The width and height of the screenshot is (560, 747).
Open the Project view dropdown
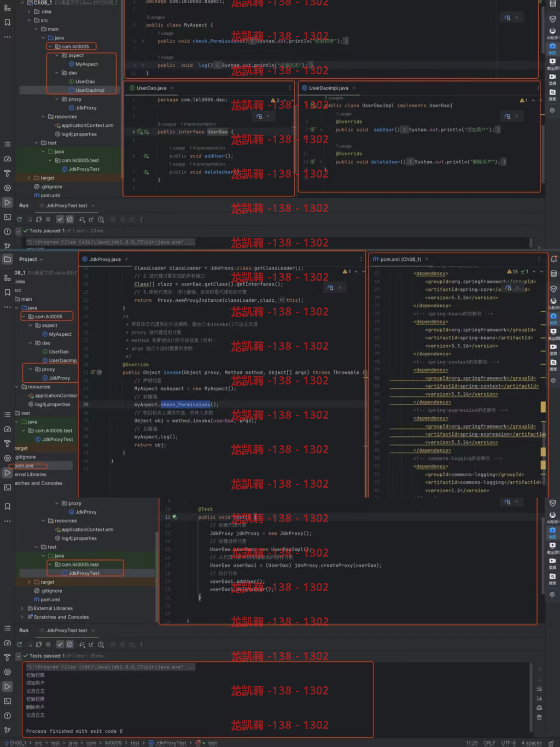pos(31,259)
